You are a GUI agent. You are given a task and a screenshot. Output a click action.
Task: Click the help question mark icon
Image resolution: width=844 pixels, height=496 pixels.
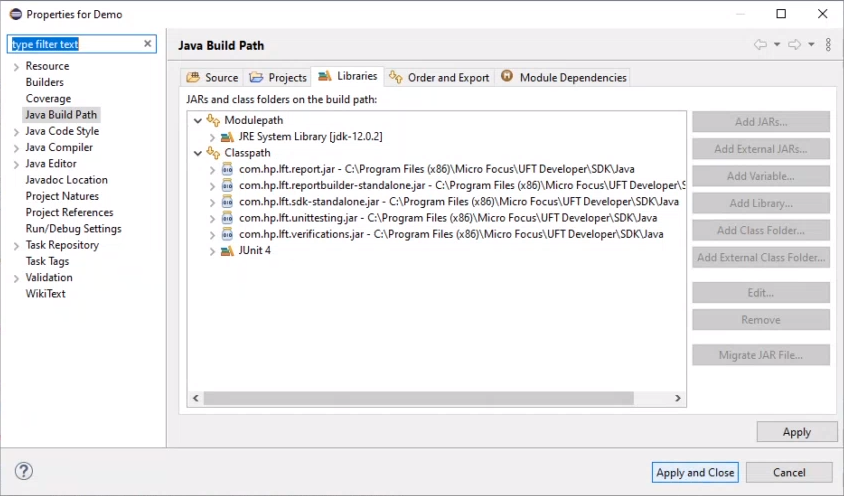click(24, 472)
